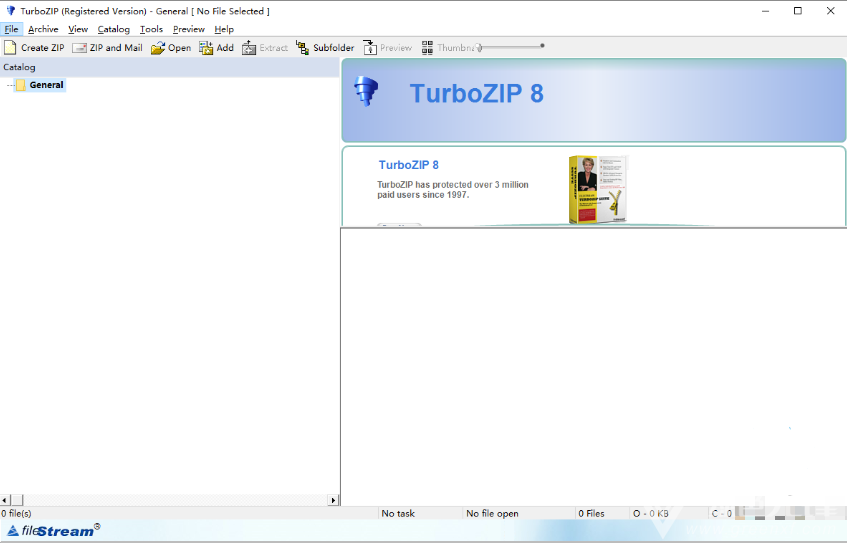The width and height of the screenshot is (847, 543).
Task: Click the TurboZIP product box image
Action: (597, 189)
